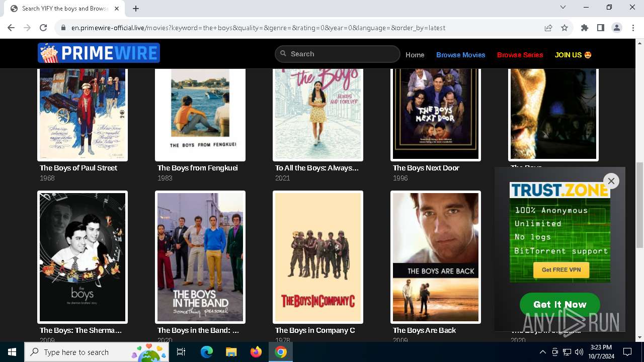This screenshot has height=362, width=644.
Task: Click The Boys in Company C title
Action: tap(315, 330)
